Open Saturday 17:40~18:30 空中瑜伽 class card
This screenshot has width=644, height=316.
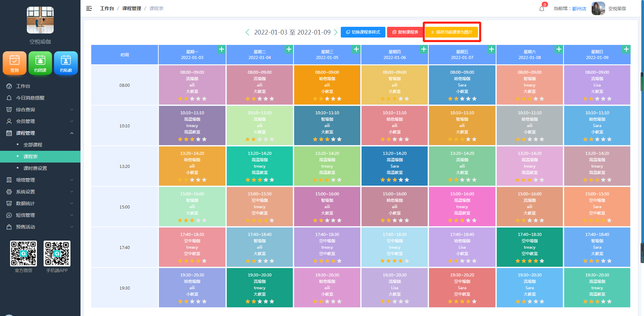[x=530, y=247]
